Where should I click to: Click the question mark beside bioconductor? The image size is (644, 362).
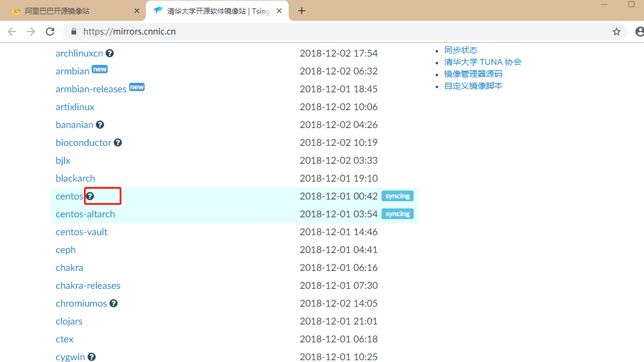coord(118,142)
